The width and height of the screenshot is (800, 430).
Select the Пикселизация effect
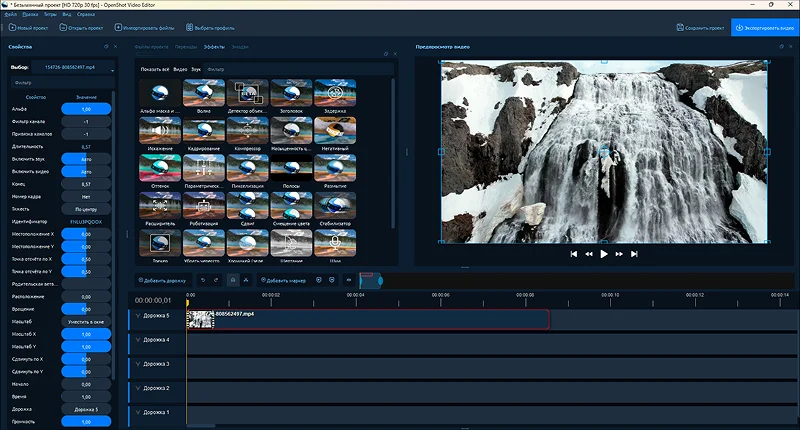[x=247, y=168]
